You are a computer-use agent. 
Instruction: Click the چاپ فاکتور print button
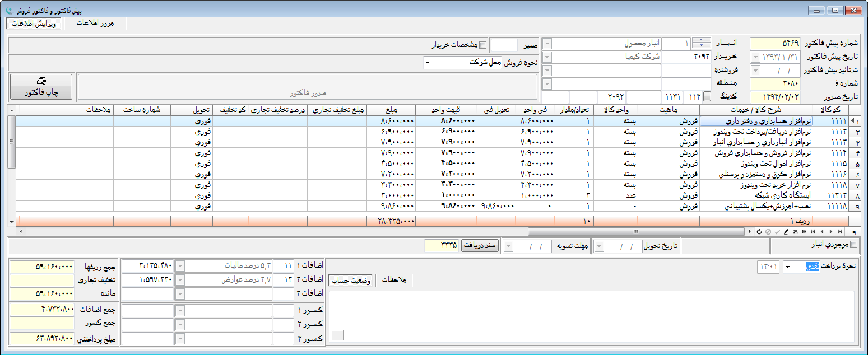click(x=41, y=87)
